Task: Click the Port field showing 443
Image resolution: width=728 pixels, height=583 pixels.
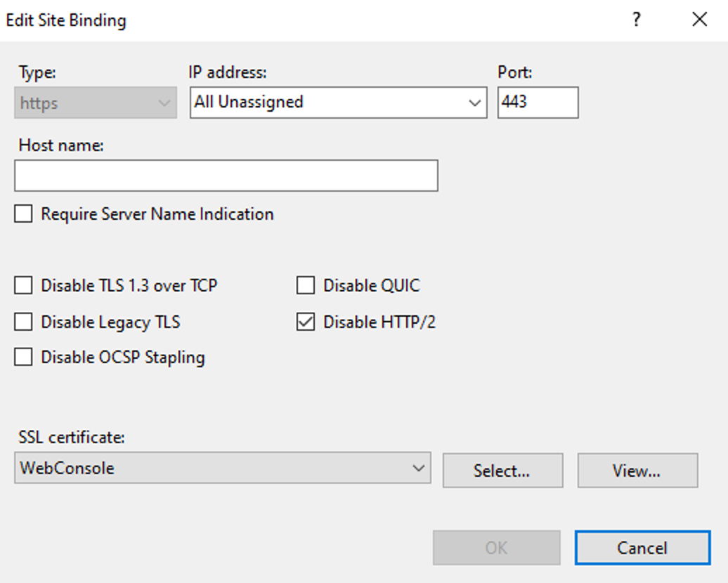Action: coord(538,103)
